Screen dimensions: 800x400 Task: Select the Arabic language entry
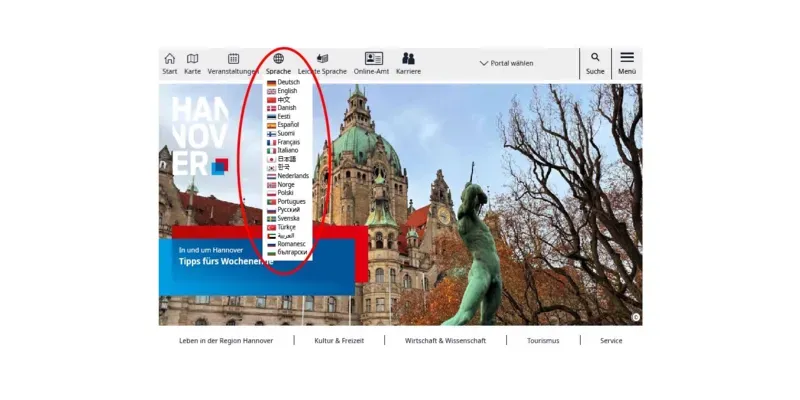(281, 236)
